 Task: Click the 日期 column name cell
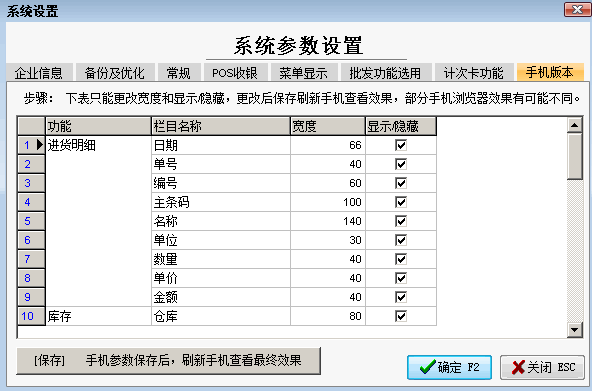pos(221,145)
